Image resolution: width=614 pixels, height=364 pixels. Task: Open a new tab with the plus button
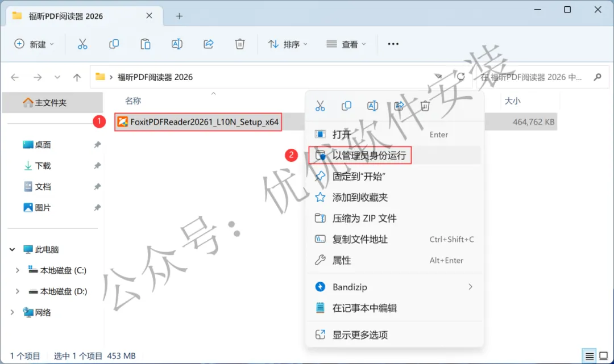point(179,16)
